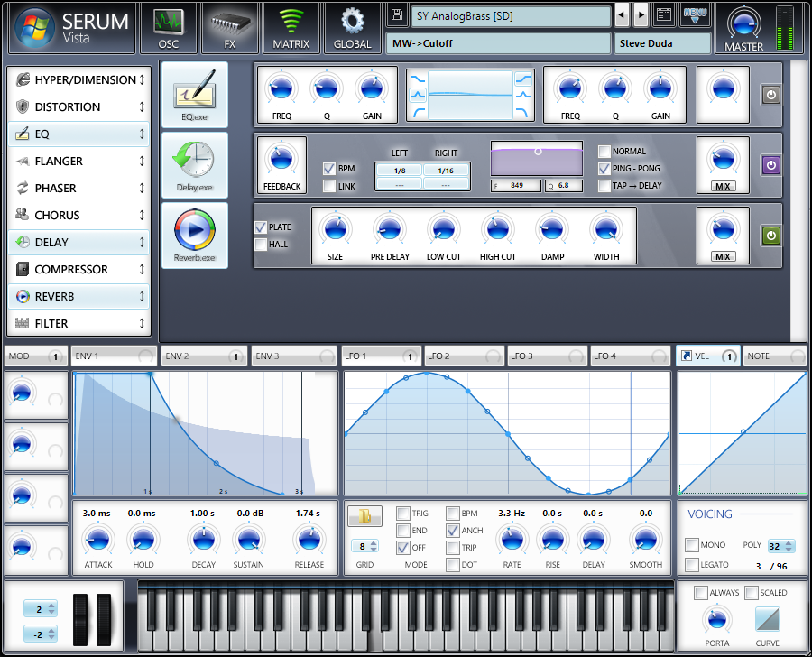Open the preset name SY AnalogBrass field
The width and height of the screenshot is (812, 657).
click(512, 16)
